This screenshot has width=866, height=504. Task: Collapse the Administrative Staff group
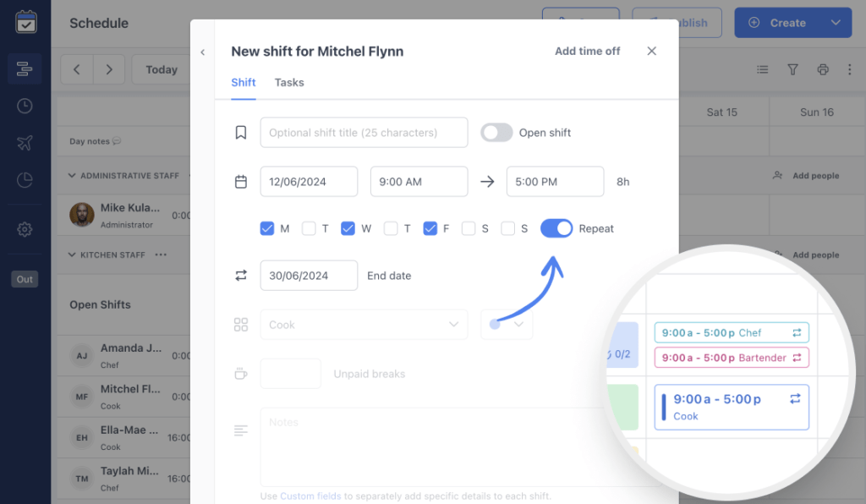coord(73,176)
